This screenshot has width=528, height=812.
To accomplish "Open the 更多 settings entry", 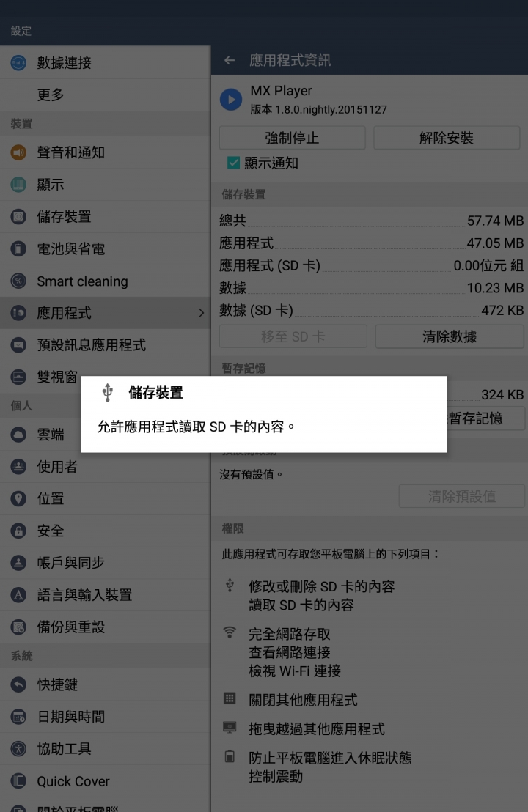I will pos(105,95).
